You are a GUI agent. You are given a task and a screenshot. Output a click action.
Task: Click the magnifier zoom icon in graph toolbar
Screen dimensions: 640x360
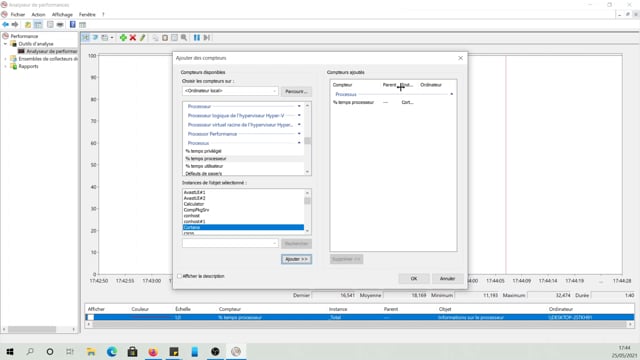tap(184, 38)
